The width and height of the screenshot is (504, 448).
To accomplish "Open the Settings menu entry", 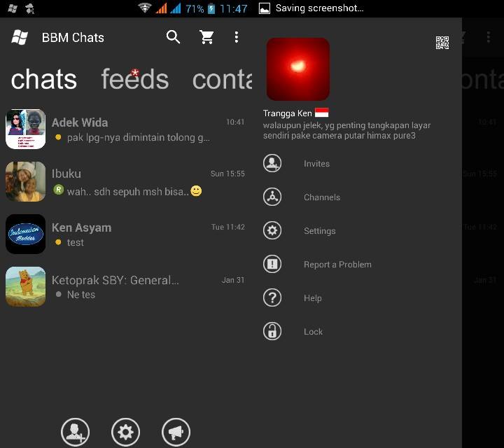I will (357, 230).
